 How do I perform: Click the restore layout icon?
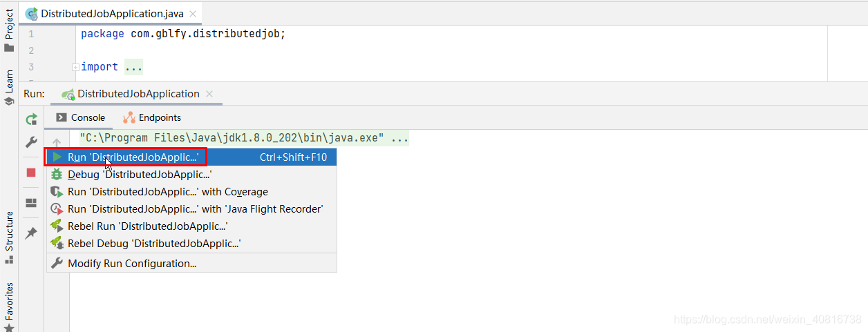[31, 203]
